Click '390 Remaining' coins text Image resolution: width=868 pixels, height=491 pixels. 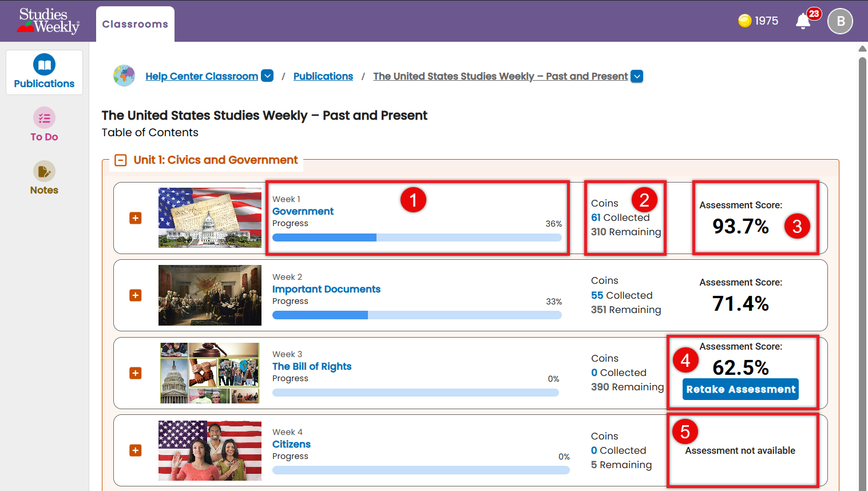[x=627, y=387]
